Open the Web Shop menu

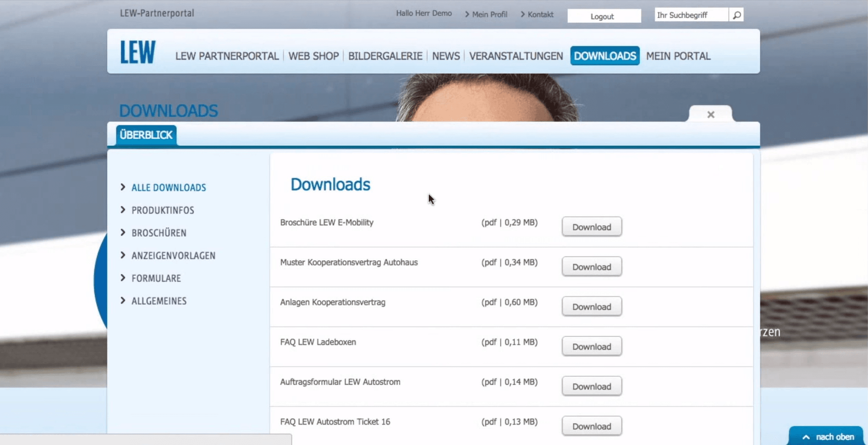click(x=313, y=56)
